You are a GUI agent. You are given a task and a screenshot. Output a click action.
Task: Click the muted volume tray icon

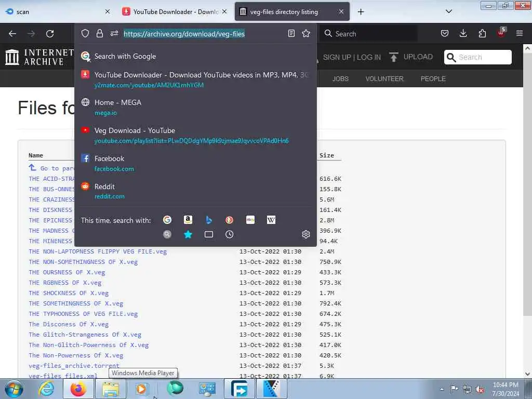(480, 389)
